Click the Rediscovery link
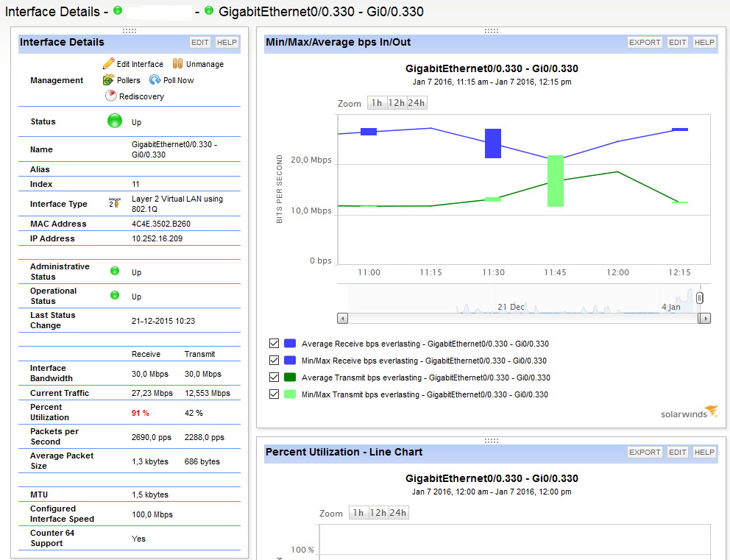 (x=141, y=96)
